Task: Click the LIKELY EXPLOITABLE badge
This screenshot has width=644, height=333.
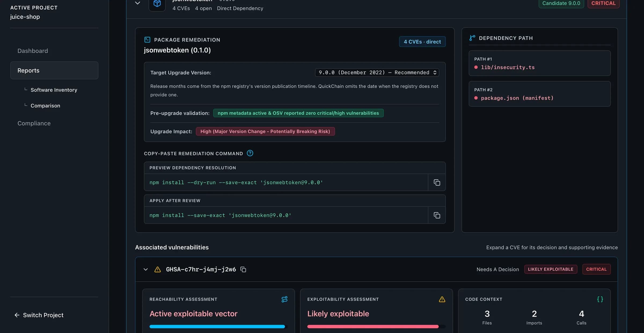Action: pyautogui.click(x=551, y=269)
